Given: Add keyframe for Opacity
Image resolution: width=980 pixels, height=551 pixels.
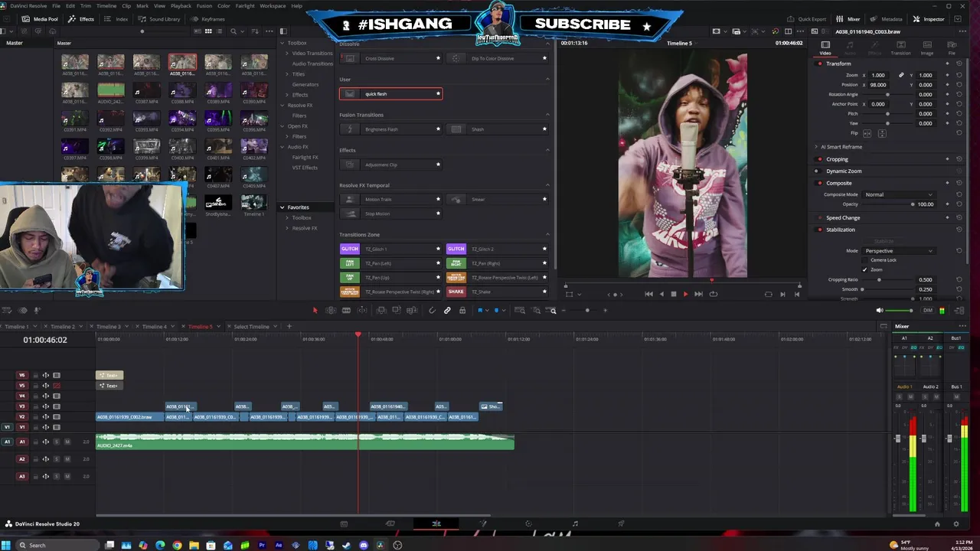Looking at the screenshot, I should pyautogui.click(x=948, y=204).
